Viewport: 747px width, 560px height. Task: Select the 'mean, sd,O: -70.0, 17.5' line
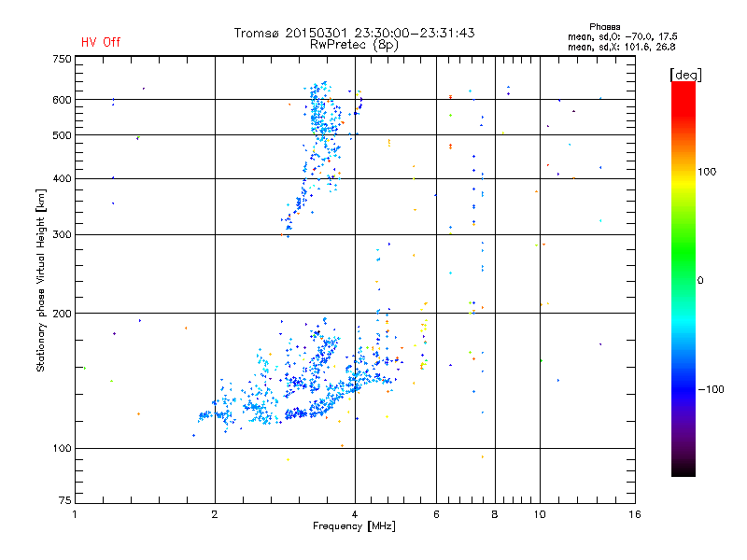622,36
